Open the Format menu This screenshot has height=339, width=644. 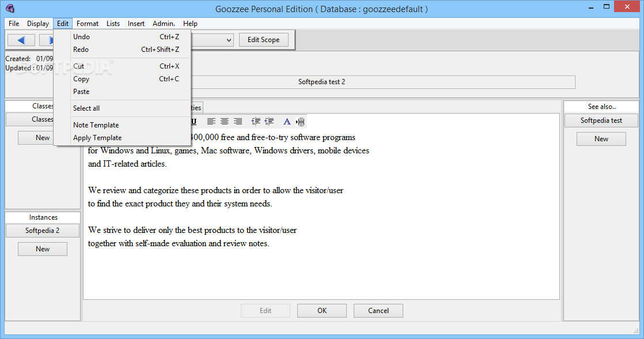pyautogui.click(x=88, y=24)
